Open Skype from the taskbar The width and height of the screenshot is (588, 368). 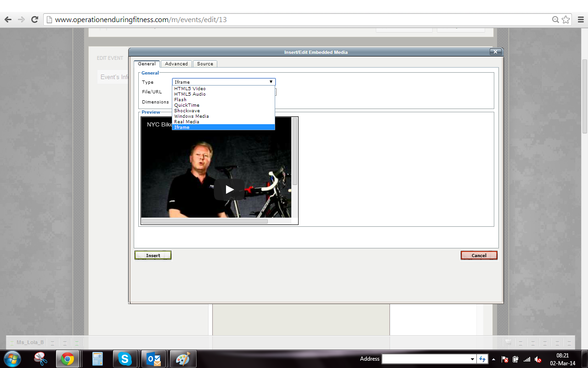[x=124, y=359]
